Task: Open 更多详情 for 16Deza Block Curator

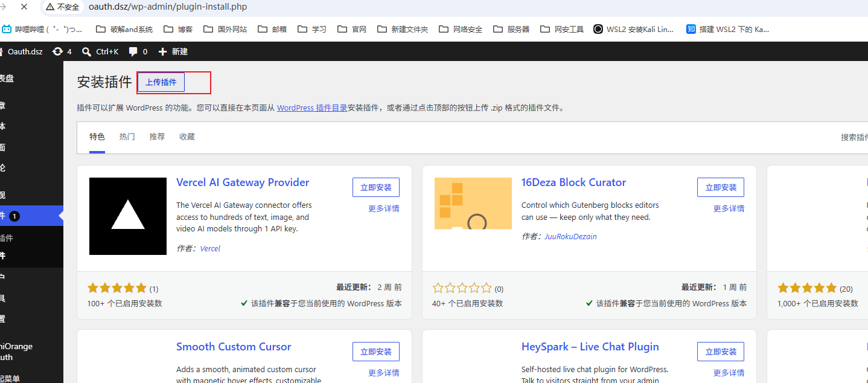Action: point(729,208)
